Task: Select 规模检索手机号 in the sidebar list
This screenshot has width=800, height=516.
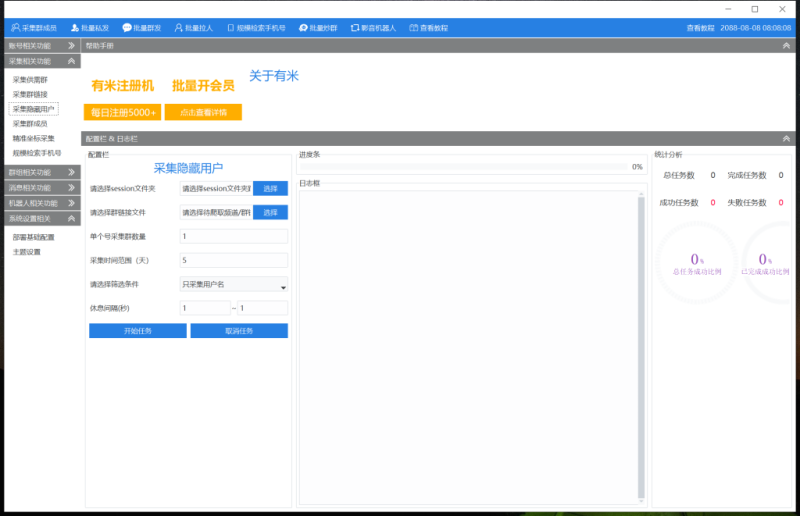Action: coord(37,153)
